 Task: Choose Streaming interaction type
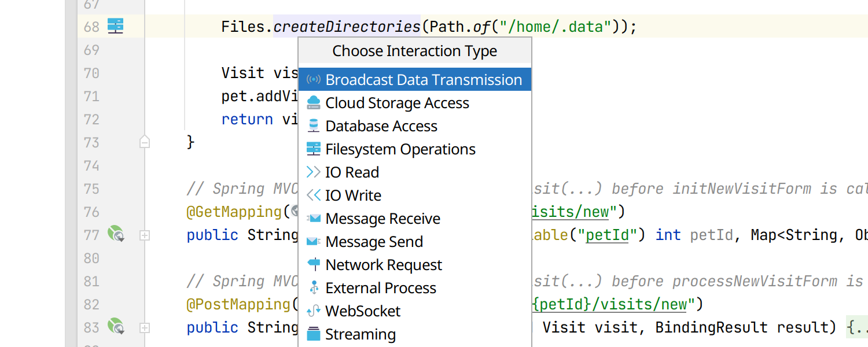[x=361, y=334]
